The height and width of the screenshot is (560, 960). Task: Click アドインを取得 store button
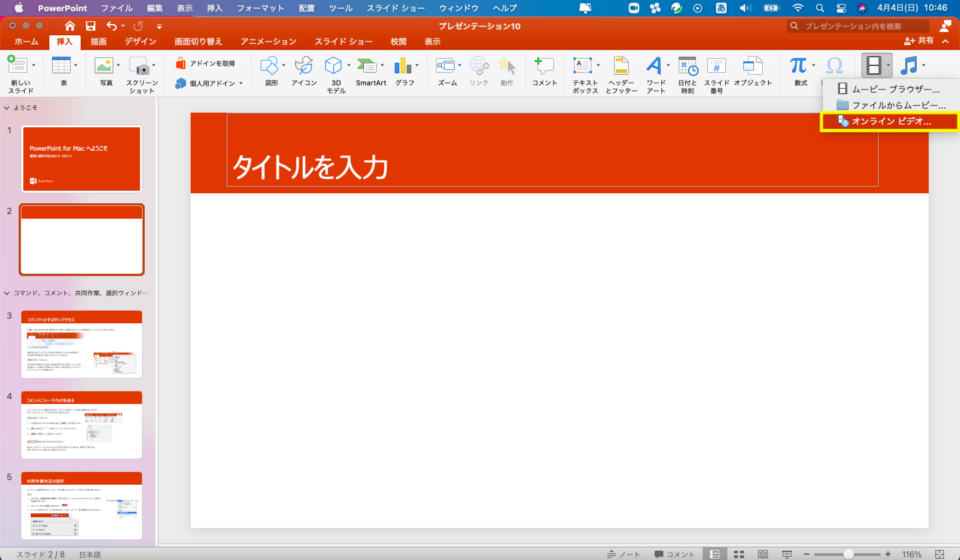pyautogui.click(x=205, y=63)
